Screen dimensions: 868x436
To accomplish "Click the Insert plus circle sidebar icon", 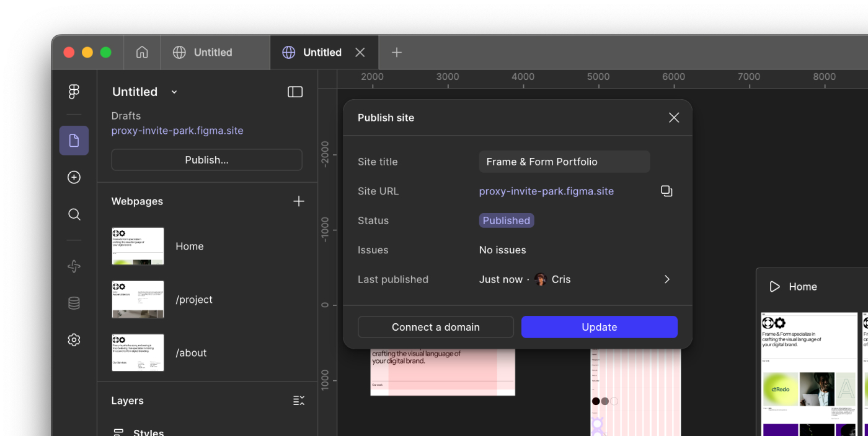I will pos(74,178).
